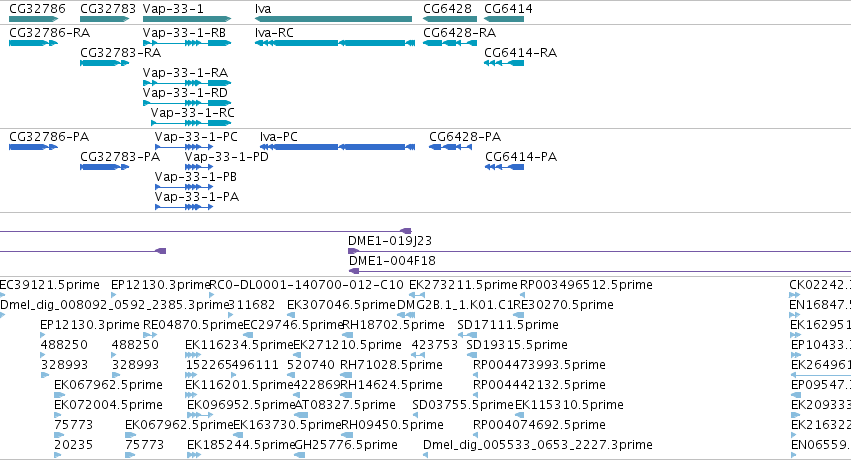Image resolution: width=851 pixels, height=460 pixels.
Task: Click the 520740 EST feature
Action: point(291,375)
